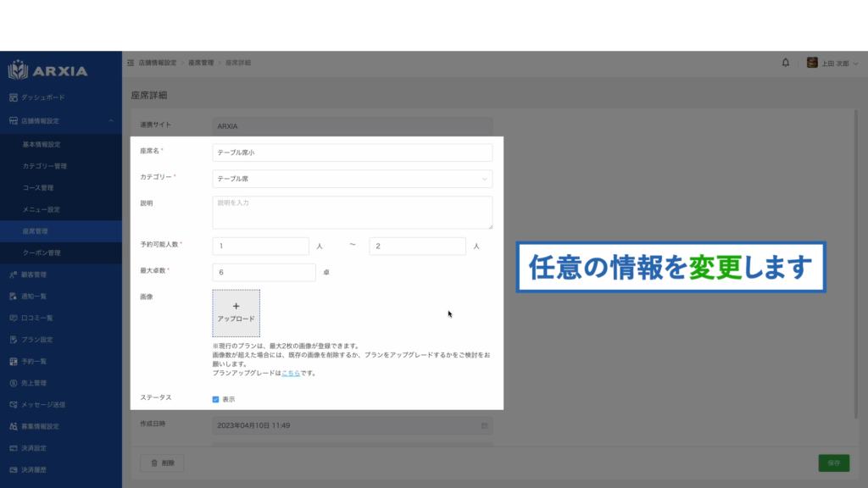The width and height of the screenshot is (868, 488).
Task: Click the 削除 button
Action: pyautogui.click(x=162, y=463)
